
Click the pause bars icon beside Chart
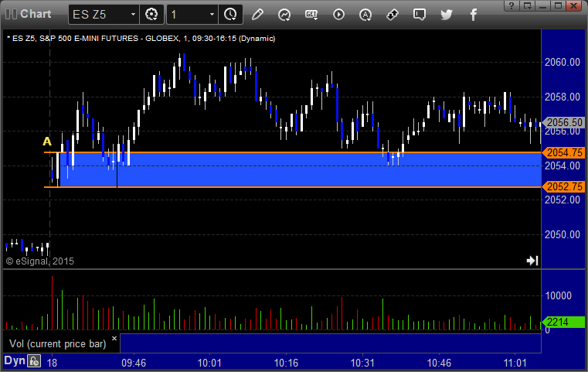point(12,14)
